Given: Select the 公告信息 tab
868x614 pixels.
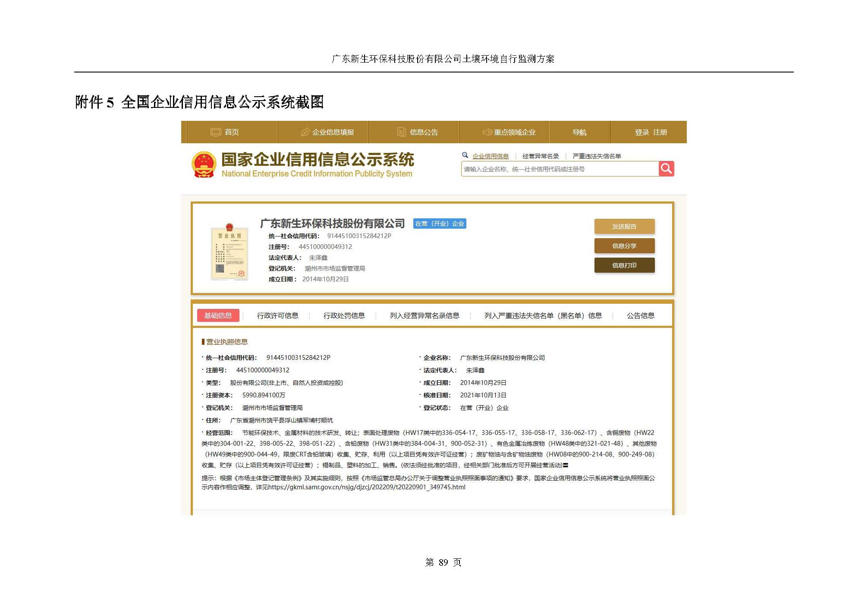Looking at the screenshot, I should tap(640, 315).
